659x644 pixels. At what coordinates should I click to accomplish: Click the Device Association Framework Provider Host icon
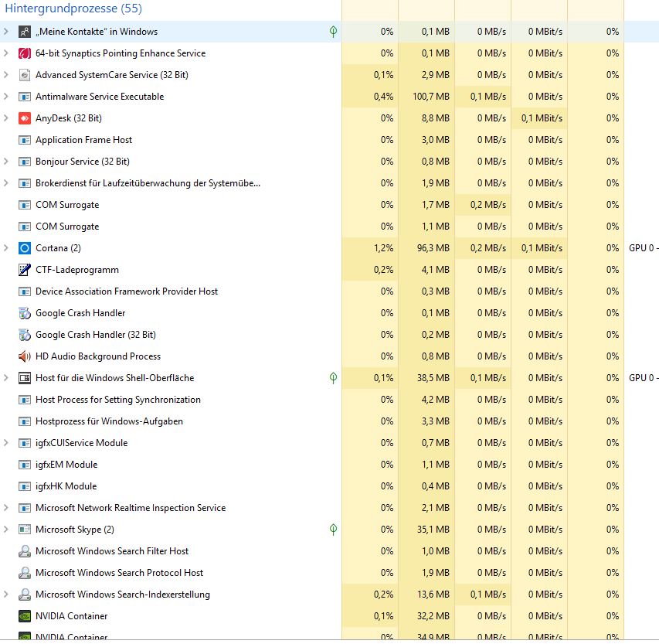click(x=25, y=291)
